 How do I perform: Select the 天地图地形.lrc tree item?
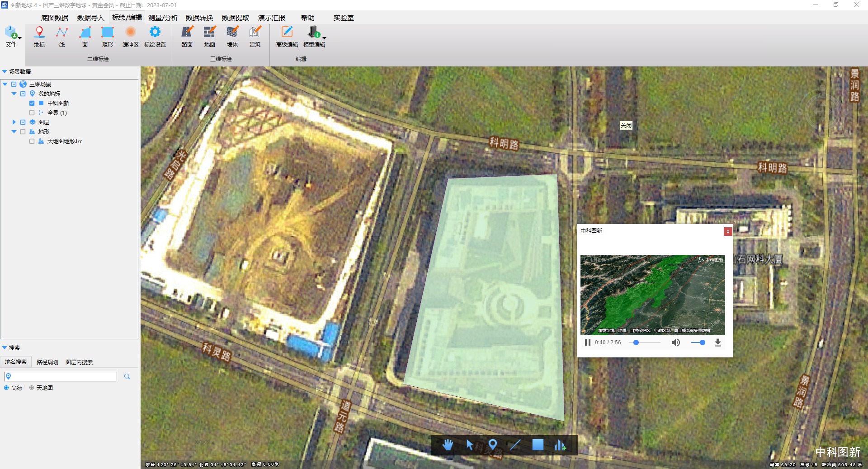tap(65, 141)
